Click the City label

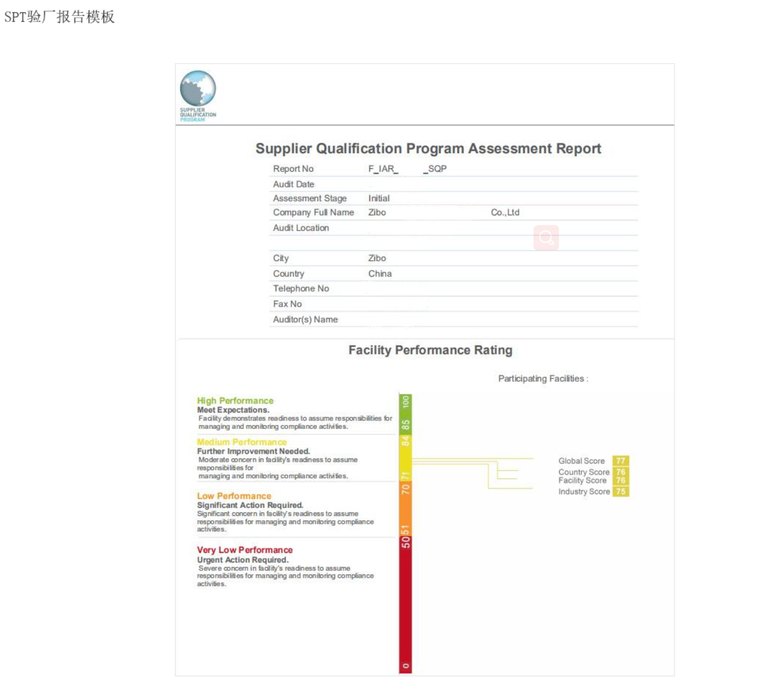(281, 258)
